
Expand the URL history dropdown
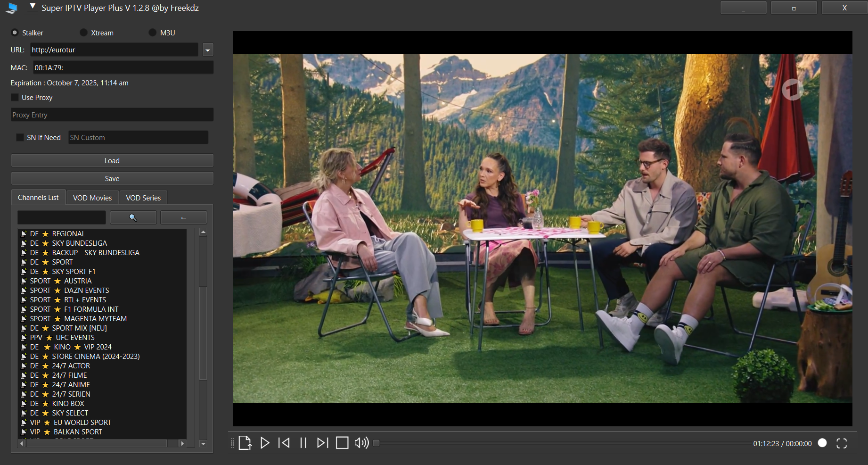[x=208, y=50]
